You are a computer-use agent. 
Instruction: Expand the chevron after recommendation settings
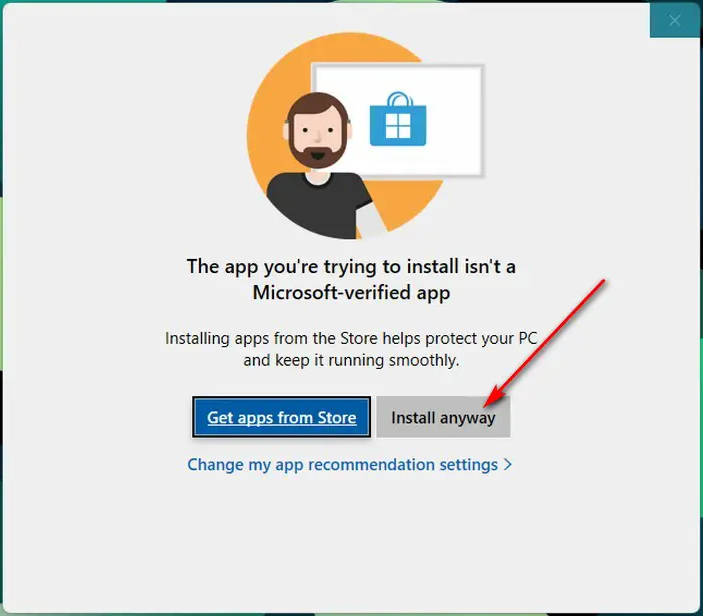click(508, 464)
